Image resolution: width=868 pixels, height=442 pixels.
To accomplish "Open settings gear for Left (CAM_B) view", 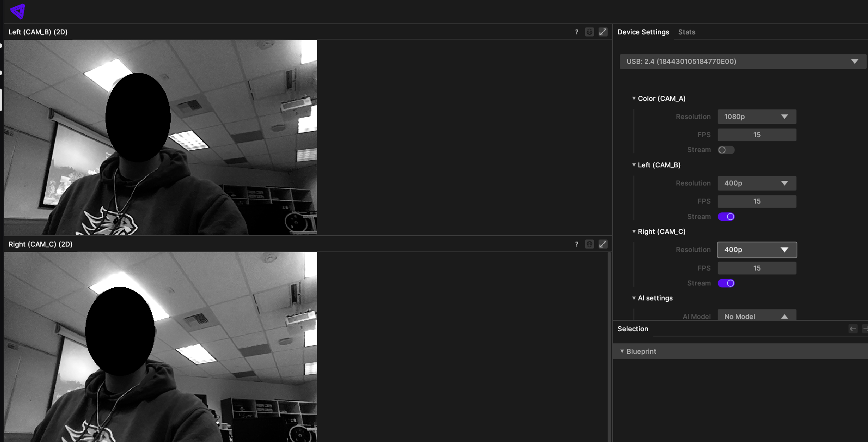I will pyautogui.click(x=589, y=32).
